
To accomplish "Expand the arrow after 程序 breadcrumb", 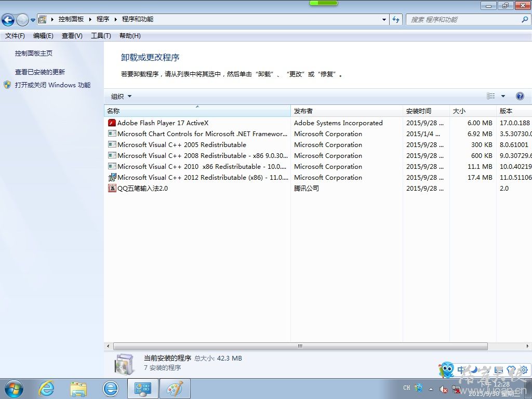I will [x=116, y=19].
